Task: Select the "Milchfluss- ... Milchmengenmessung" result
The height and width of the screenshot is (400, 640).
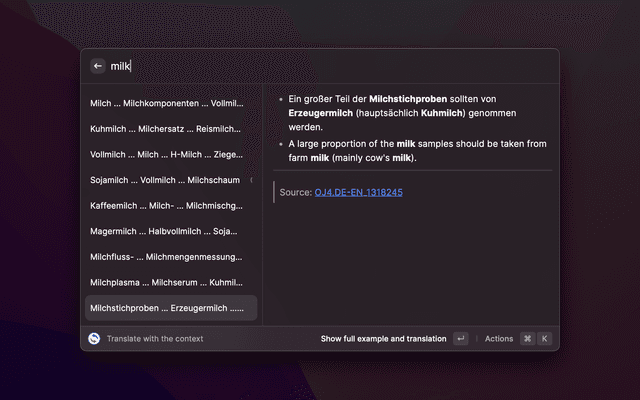Action: (x=166, y=257)
